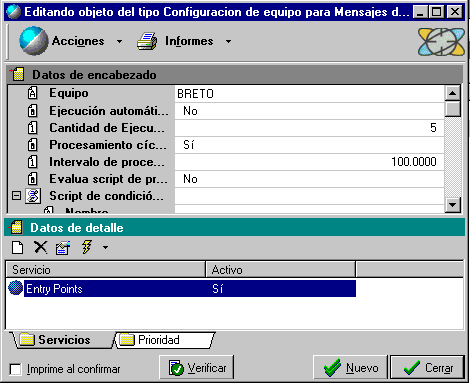470x383 pixels.
Task: Select the Evalua script de pr... value No
Action: point(309,179)
